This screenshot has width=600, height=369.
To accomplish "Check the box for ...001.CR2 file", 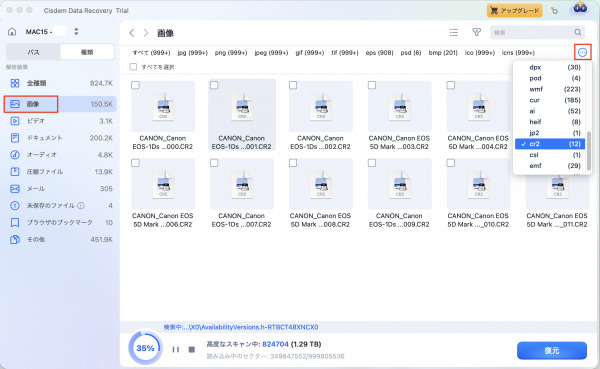I will 214,85.
